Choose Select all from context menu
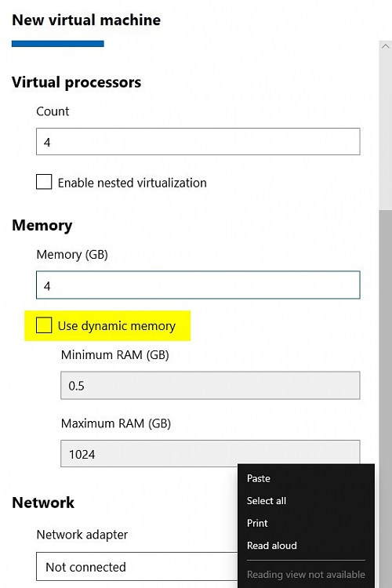 point(267,501)
